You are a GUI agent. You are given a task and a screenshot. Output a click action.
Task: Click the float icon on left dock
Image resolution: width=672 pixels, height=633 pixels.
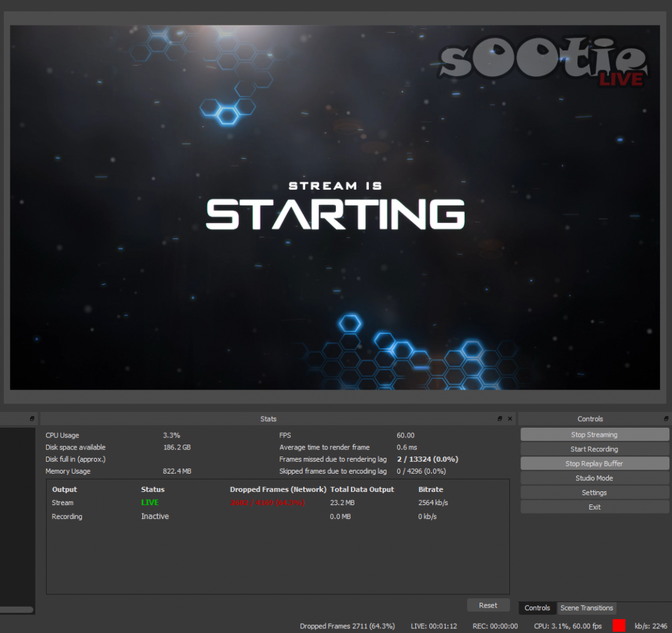tap(31, 419)
